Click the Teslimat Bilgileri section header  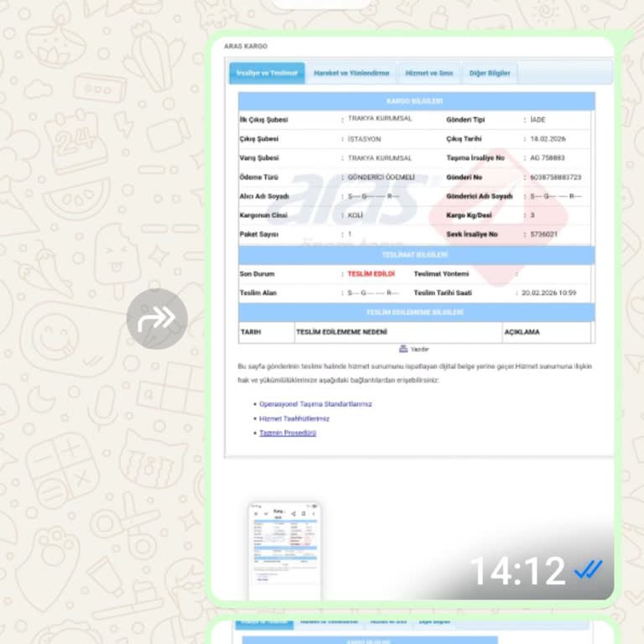[x=414, y=255]
